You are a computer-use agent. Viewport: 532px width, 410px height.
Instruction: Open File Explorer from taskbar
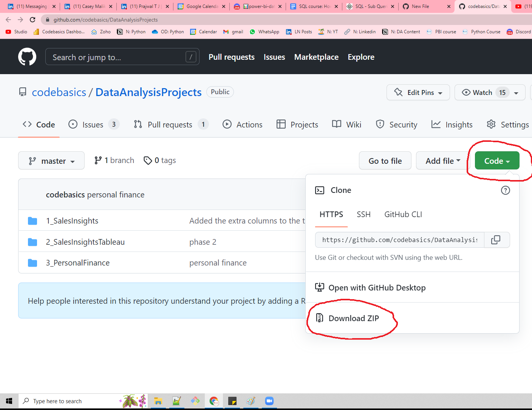coord(158,401)
